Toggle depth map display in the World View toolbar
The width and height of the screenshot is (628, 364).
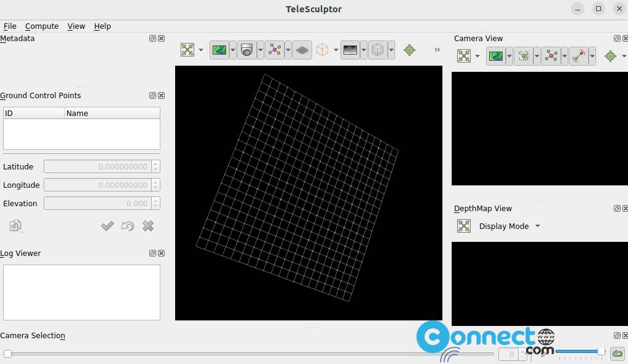tap(350, 50)
